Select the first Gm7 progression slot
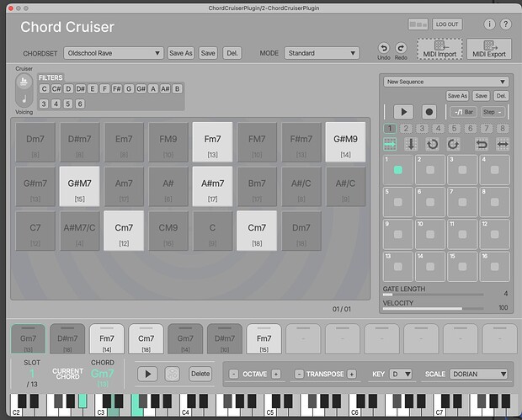Image resolution: width=522 pixels, height=420 pixels. point(29,339)
